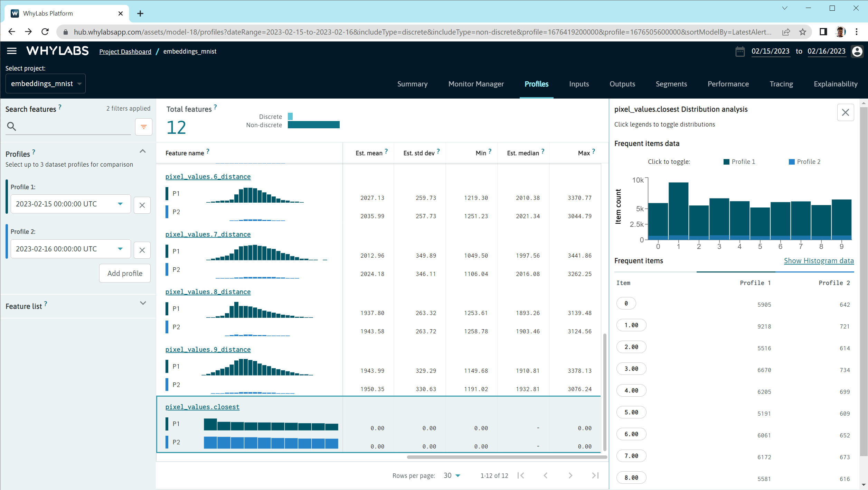
Task: Open the Performance tab
Action: click(x=728, y=84)
